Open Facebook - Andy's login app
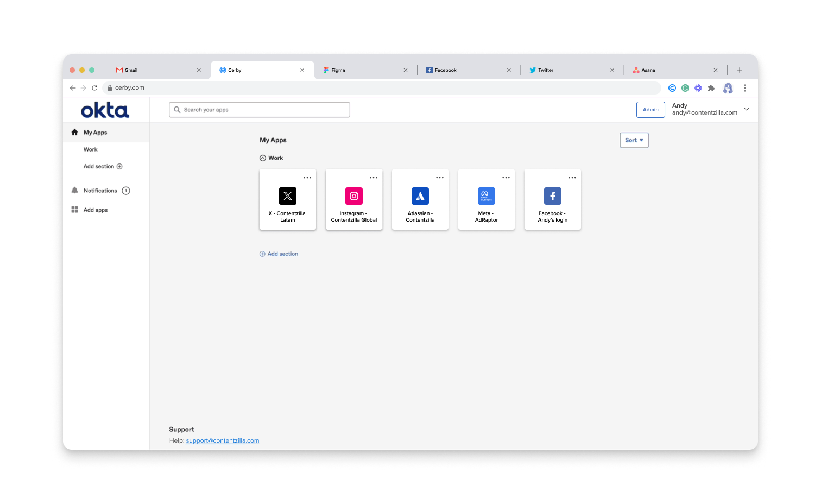 (x=553, y=199)
